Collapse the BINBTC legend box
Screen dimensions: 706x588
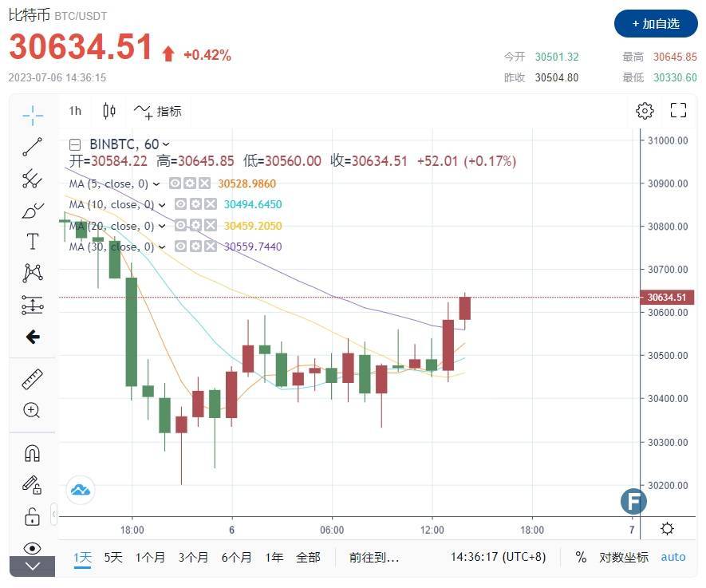pos(75,144)
